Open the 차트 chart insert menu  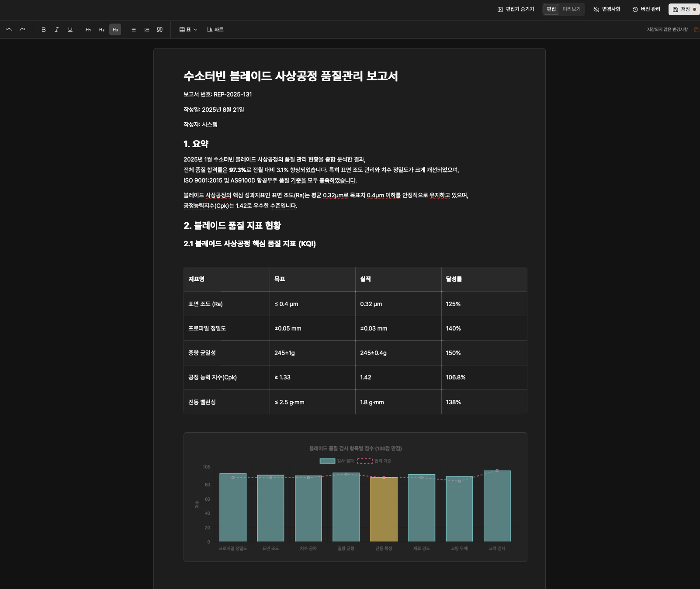point(215,30)
